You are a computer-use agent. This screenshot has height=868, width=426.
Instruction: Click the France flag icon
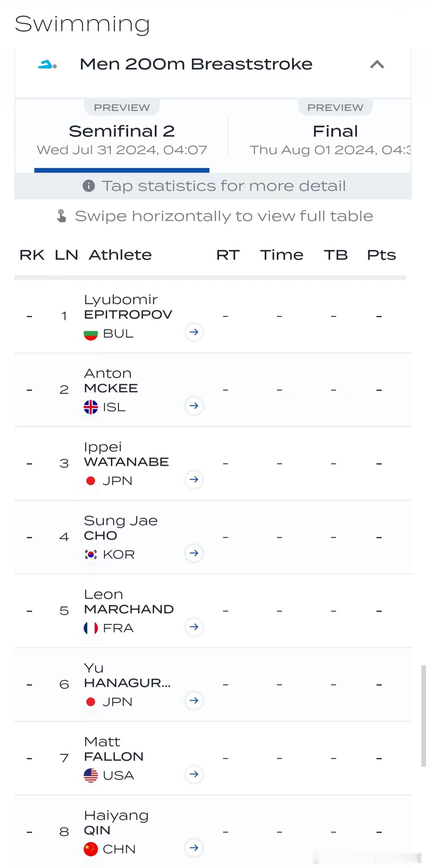[x=91, y=628]
